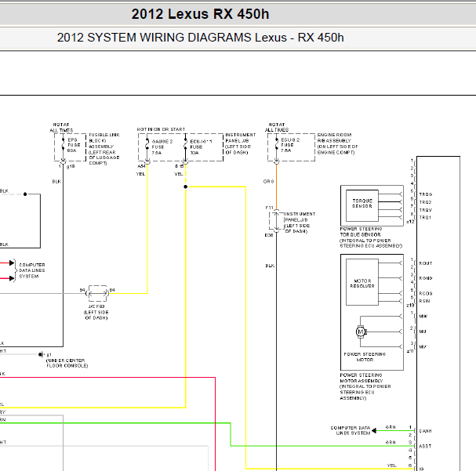
Task: Click the ROUT terminal label
Action: pyautogui.click(x=426, y=263)
